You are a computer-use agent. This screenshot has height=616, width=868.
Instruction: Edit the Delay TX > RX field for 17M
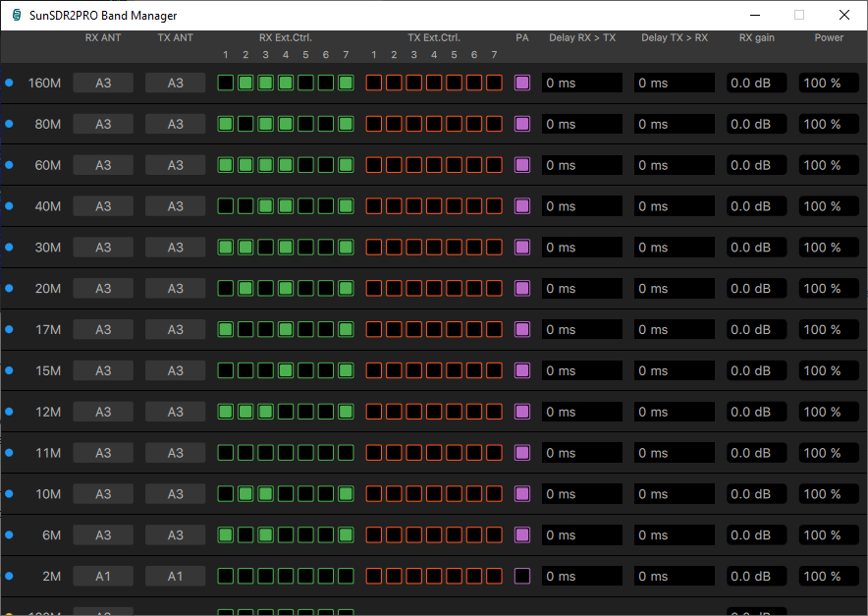(x=674, y=329)
